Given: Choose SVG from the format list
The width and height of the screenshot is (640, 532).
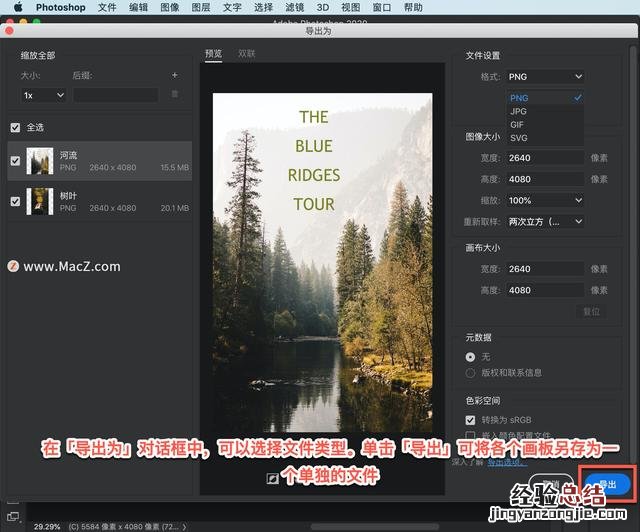Looking at the screenshot, I should 545,138.
